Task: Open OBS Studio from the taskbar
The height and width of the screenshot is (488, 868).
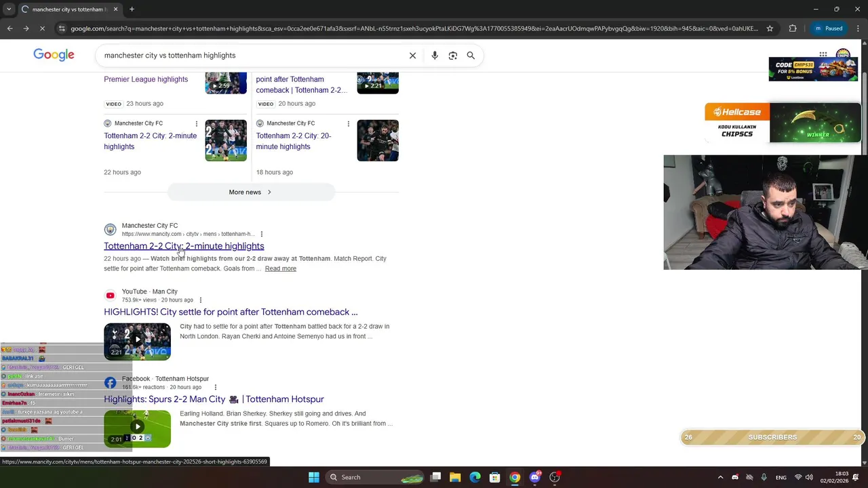Action: pyautogui.click(x=555, y=477)
